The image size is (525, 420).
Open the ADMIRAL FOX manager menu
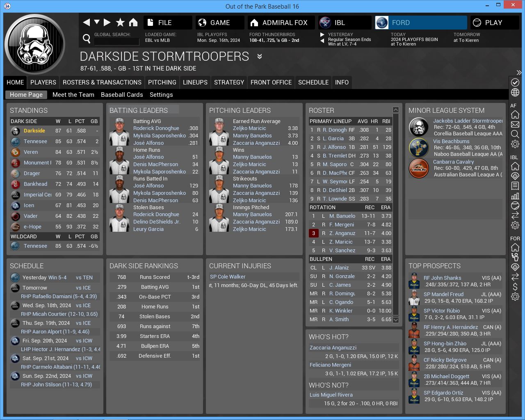point(281,23)
